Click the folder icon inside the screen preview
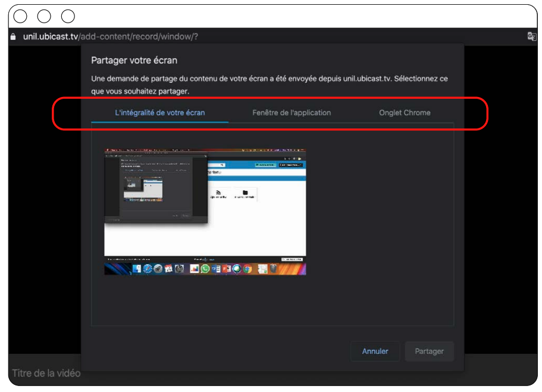542x392 pixels. coord(245,193)
